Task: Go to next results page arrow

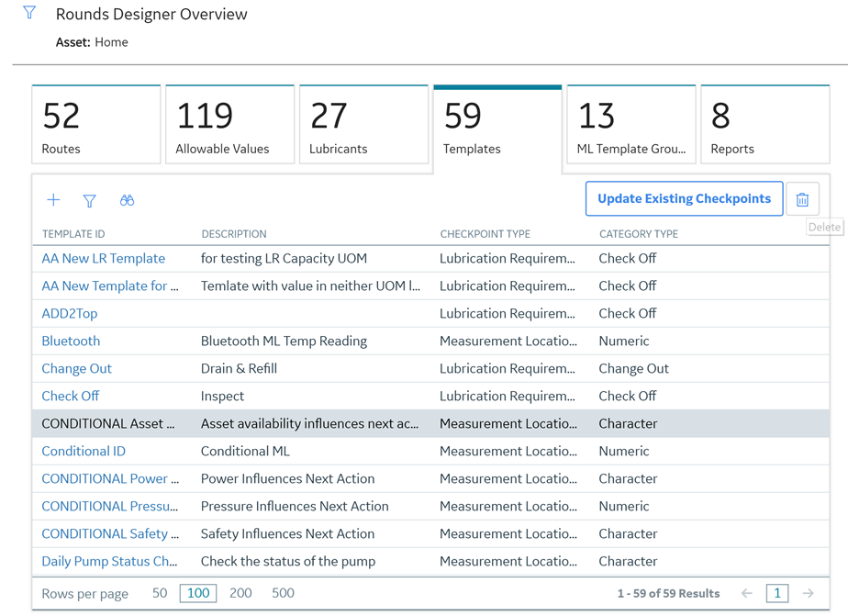Action: [808, 593]
